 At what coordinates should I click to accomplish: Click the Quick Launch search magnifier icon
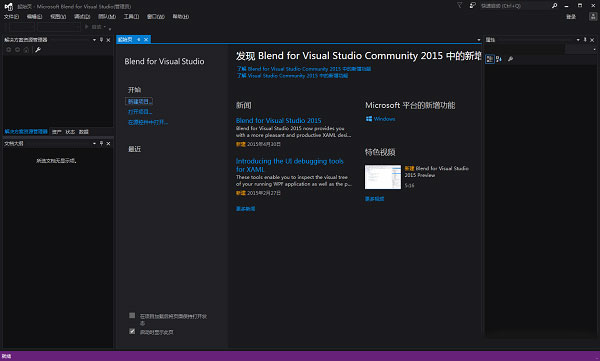[554, 6]
